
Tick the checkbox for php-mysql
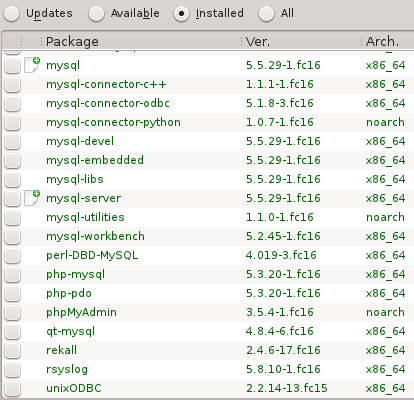(13, 274)
